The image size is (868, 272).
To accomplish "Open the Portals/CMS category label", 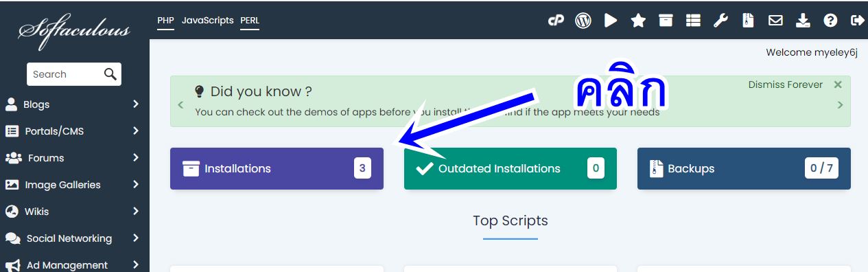I will 54,131.
